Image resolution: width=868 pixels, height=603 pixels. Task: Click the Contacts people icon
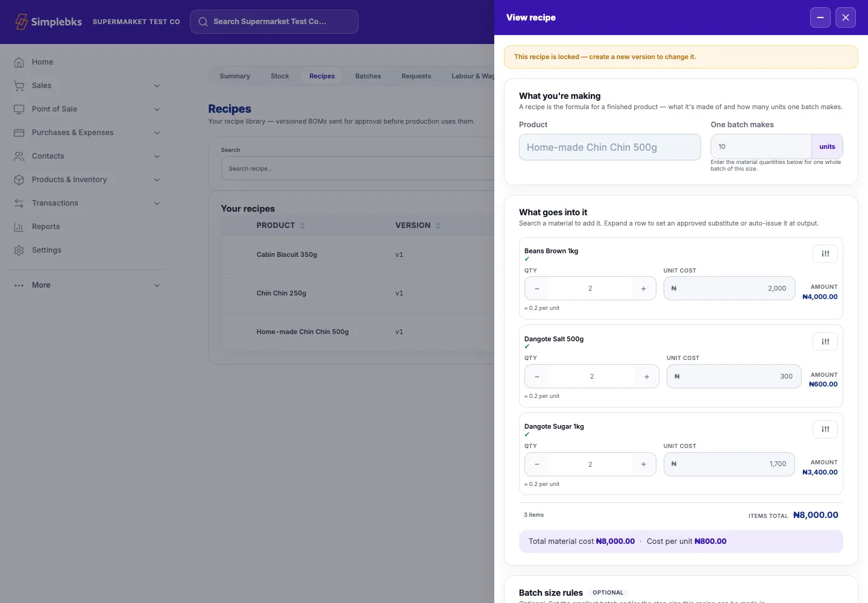click(19, 156)
